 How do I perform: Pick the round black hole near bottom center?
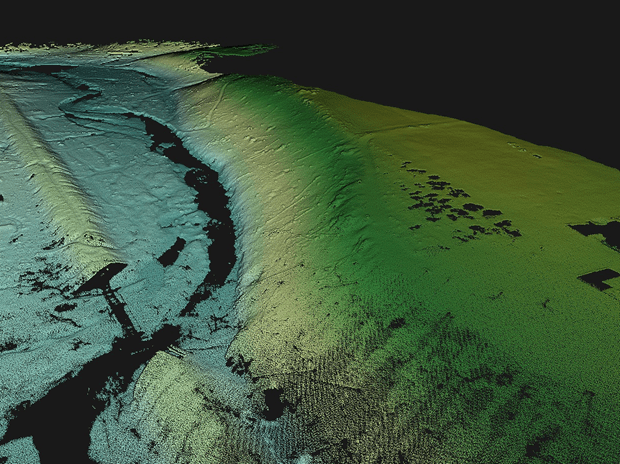[273, 402]
